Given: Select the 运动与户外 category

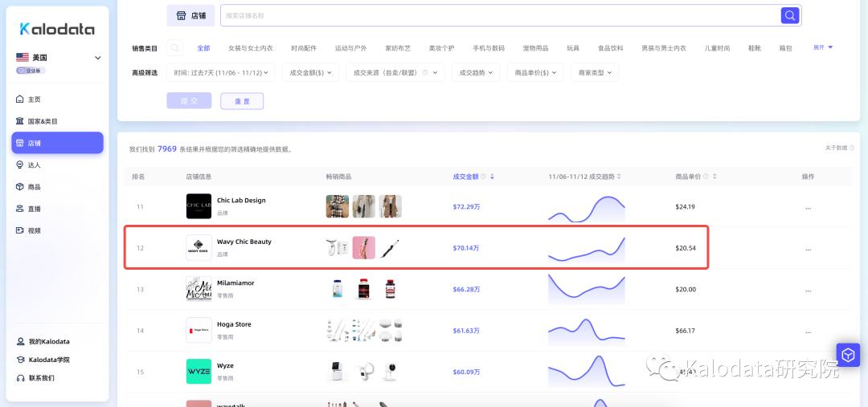Looking at the screenshot, I should point(351,48).
